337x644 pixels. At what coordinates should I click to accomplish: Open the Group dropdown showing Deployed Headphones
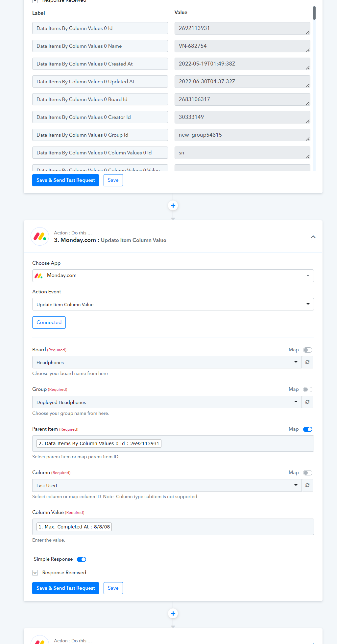click(167, 402)
